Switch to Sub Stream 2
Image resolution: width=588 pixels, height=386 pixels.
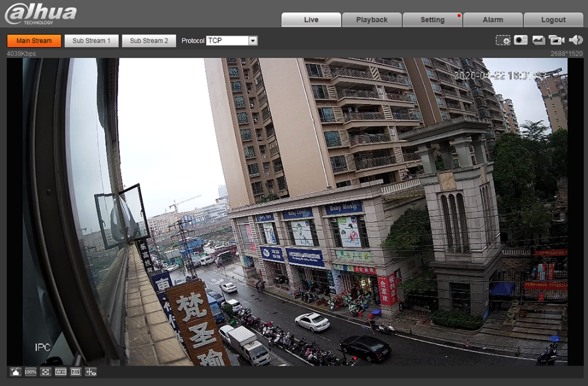[x=149, y=41]
